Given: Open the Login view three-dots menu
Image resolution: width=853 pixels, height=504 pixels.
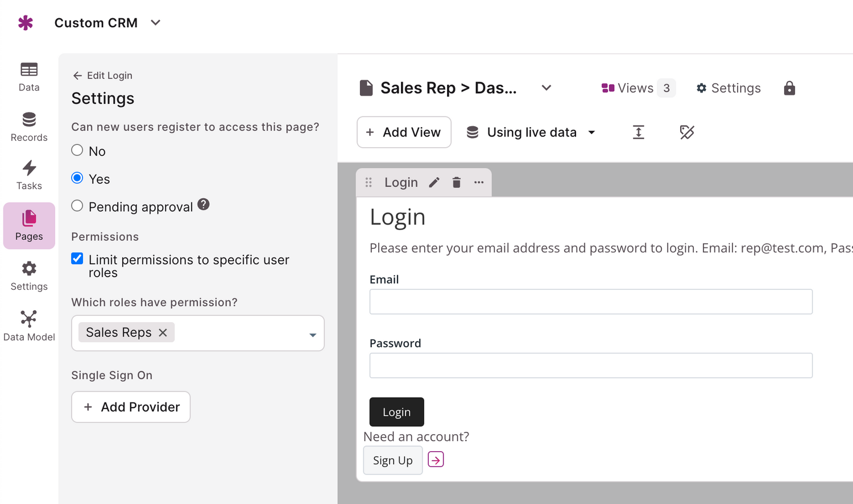Looking at the screenshot, I should pyautogui.click(x=479, y=182).
